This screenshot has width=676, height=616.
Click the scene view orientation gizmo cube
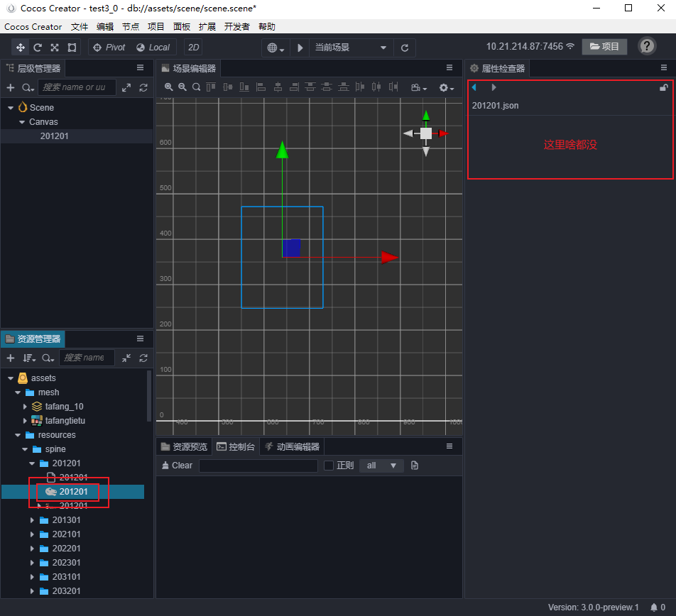(x=426, y=133)
